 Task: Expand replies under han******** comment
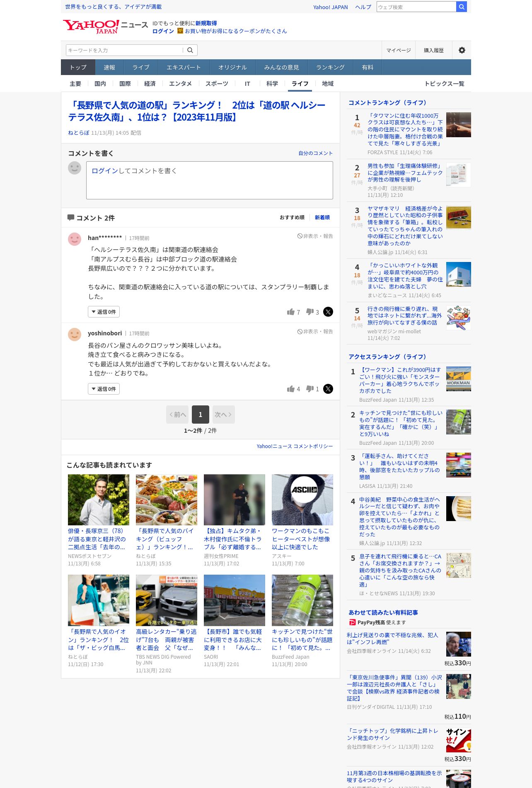coord(104,312)
